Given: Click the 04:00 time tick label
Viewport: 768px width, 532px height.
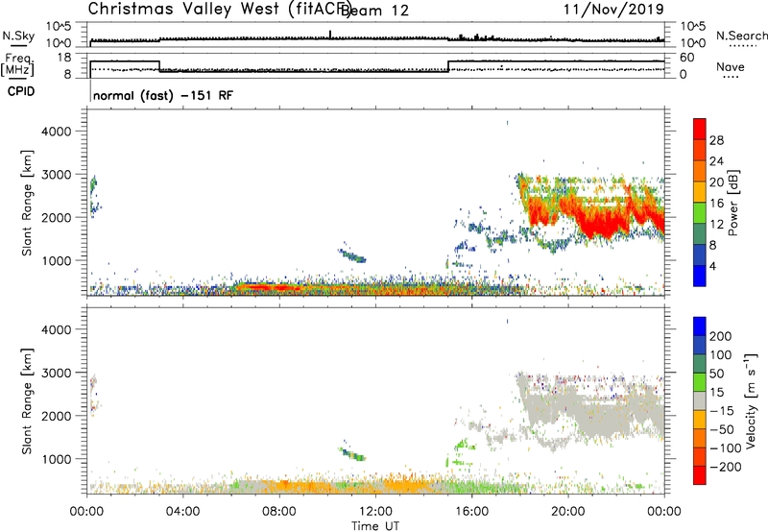Looking at the screenshot, I should point(182,512).
